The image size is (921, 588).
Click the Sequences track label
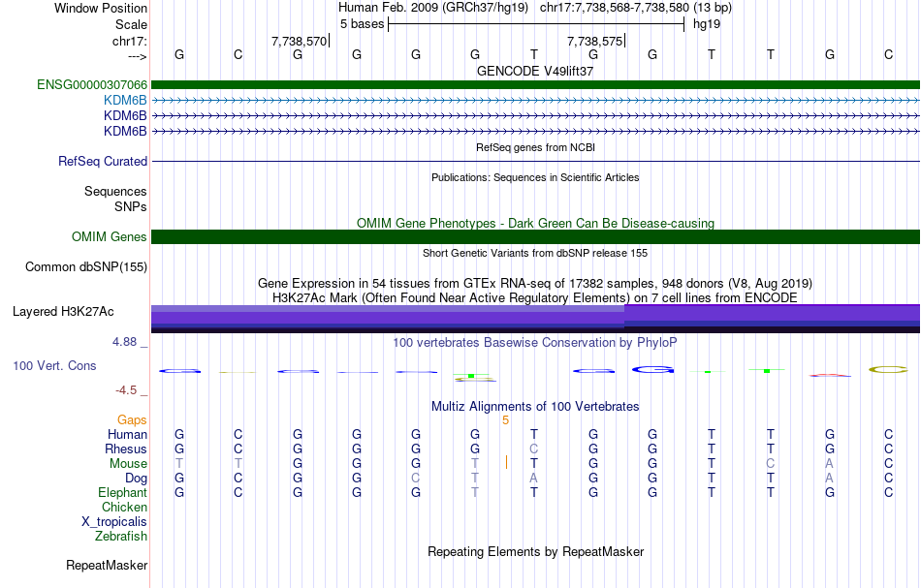point(115,191)
